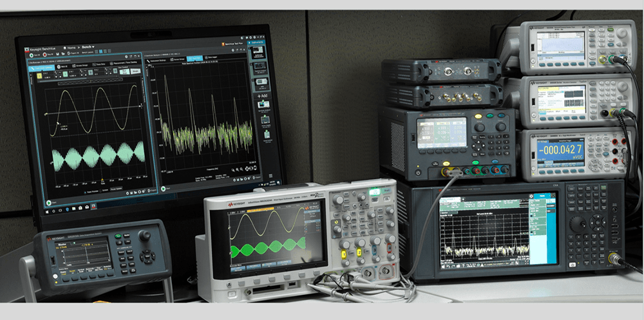644x320 pixels.
Task: Toggle the channel 3 button
Action: click(x=91, y=72)
